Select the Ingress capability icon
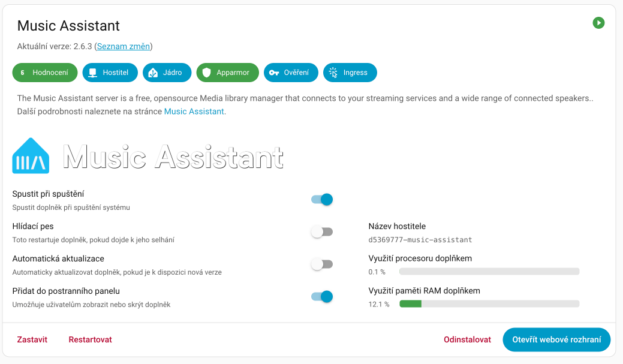 coord(334,73)
